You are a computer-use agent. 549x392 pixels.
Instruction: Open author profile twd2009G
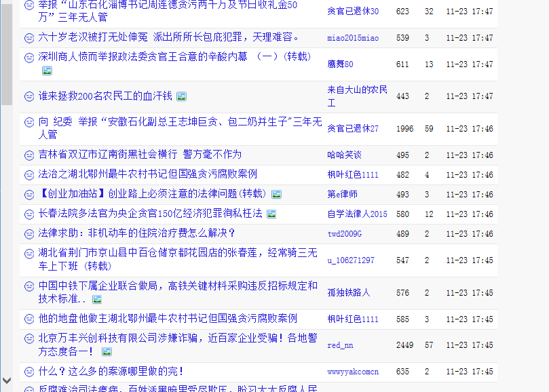[345, 234]
